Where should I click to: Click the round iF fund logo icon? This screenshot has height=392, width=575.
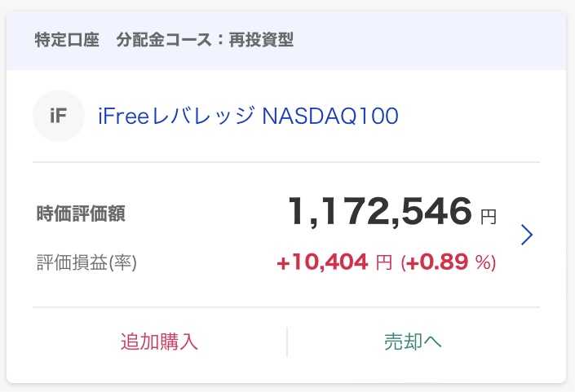59,116
